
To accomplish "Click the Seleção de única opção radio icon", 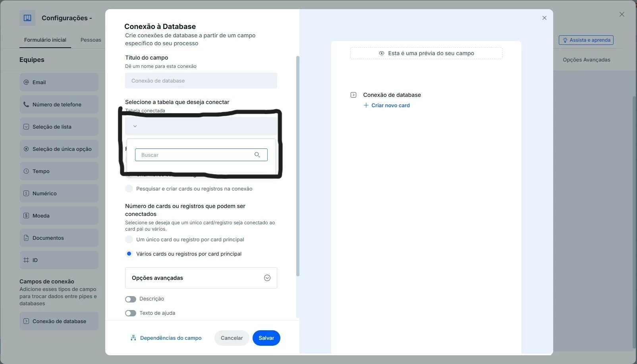I will [x=26, y=149].
